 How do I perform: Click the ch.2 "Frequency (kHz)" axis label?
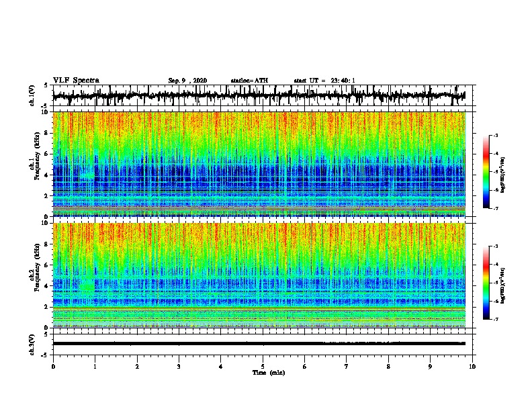pyautogui.click(x=37, y=267)
